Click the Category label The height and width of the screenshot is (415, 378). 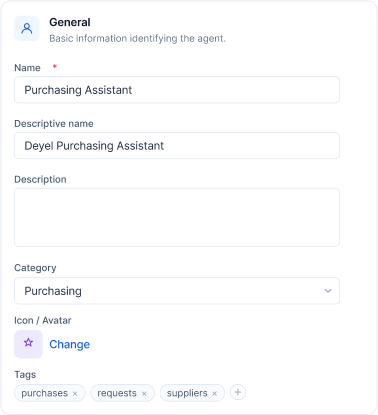tap(35, 268)
